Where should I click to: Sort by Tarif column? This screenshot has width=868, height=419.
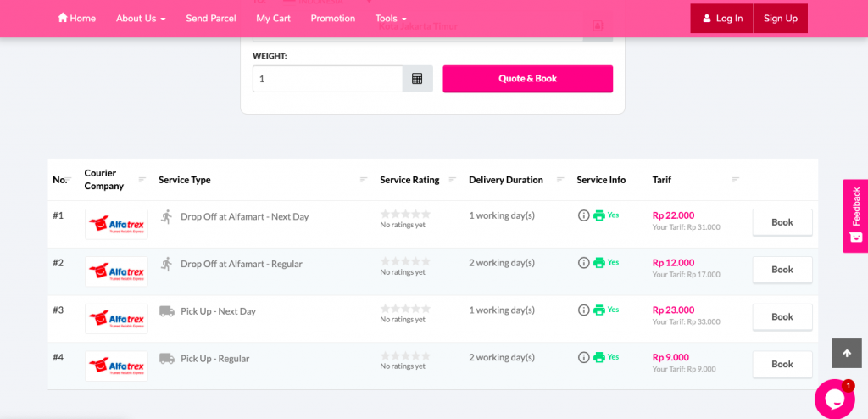(x=735, y=180)
